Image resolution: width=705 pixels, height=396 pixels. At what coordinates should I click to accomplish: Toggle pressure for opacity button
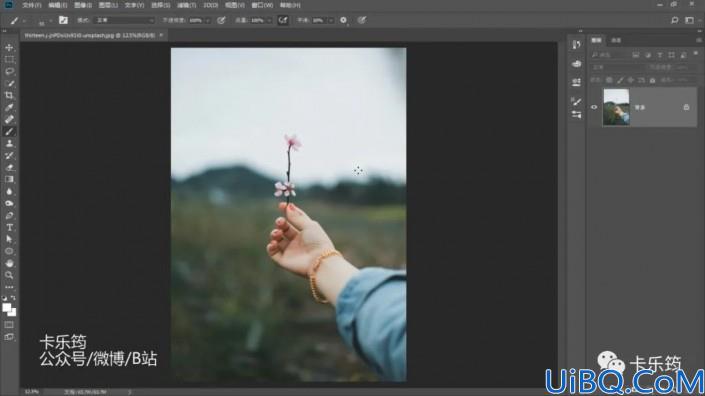[221, 20]
